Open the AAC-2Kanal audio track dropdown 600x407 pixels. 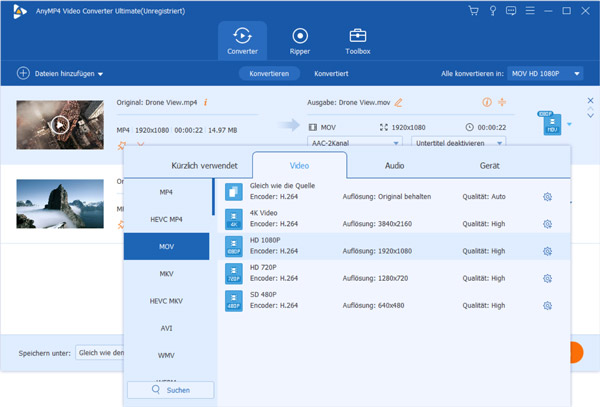355,143
